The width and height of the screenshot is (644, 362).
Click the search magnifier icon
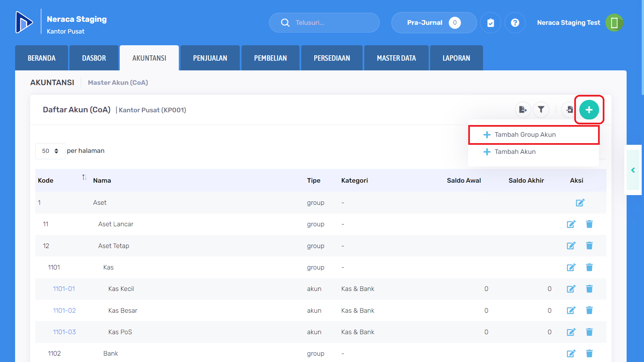coord(285,22)
